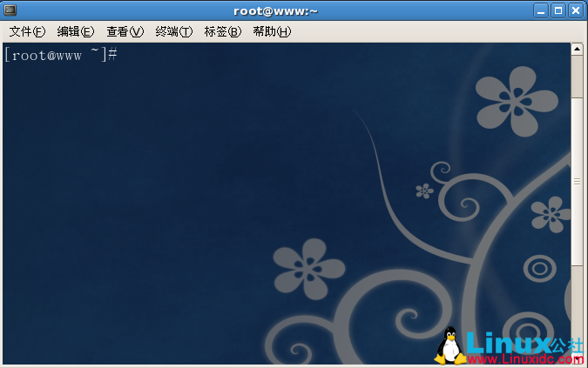
Task: Open the 帮助(H) menu
Action: (272, 32)
